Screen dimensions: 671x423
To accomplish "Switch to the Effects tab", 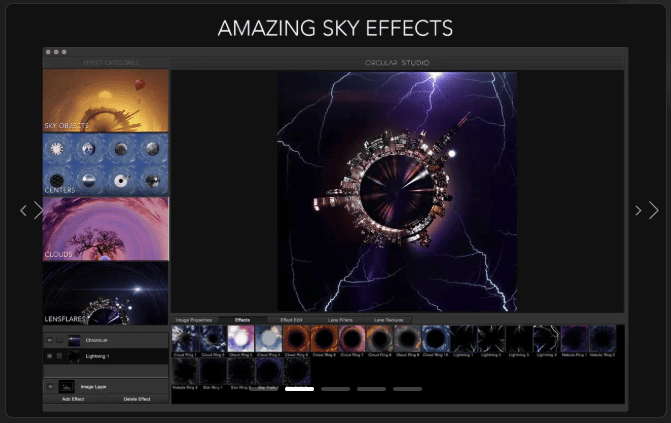I will (242, 320).
